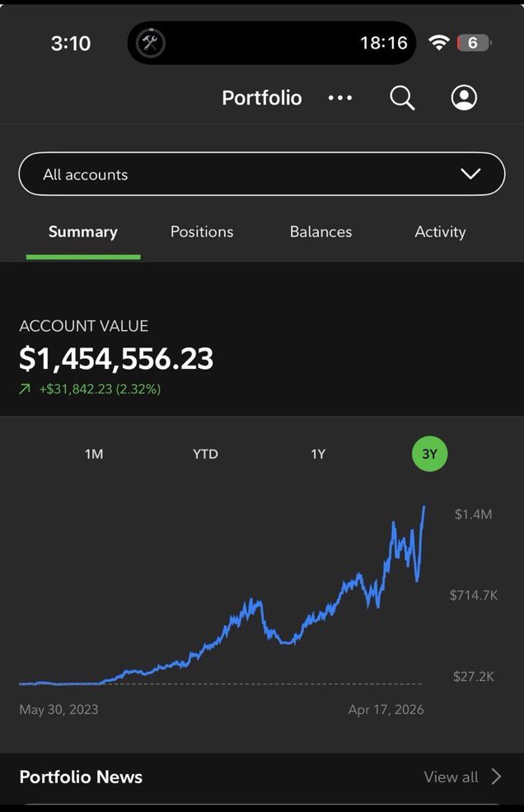Tap the battery indicator icon
This screenshot has width=524, height=812.
[x=474, y=43]
